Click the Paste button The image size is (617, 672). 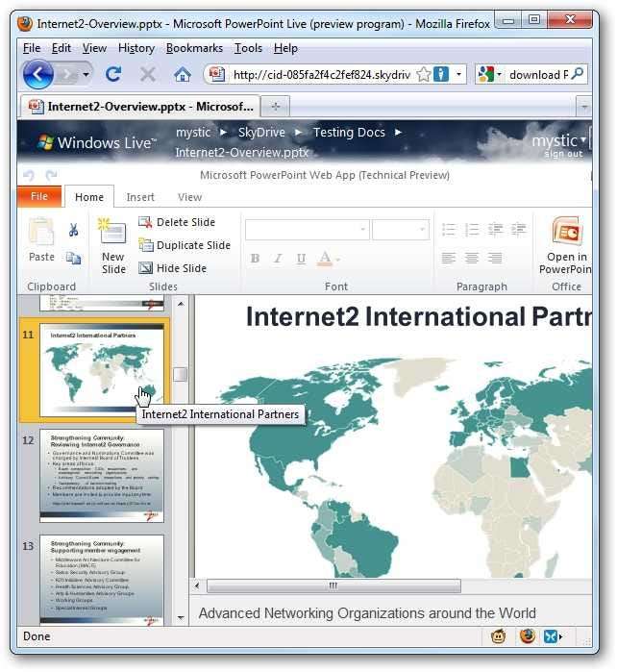[x=41, y=240]
